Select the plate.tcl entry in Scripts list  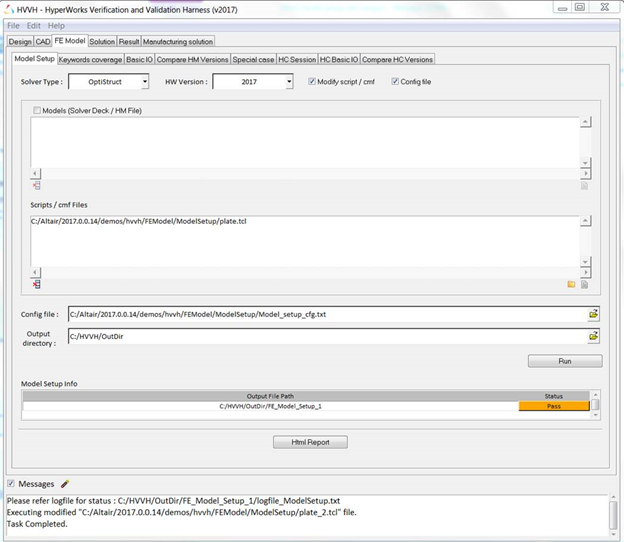[138, 221]
